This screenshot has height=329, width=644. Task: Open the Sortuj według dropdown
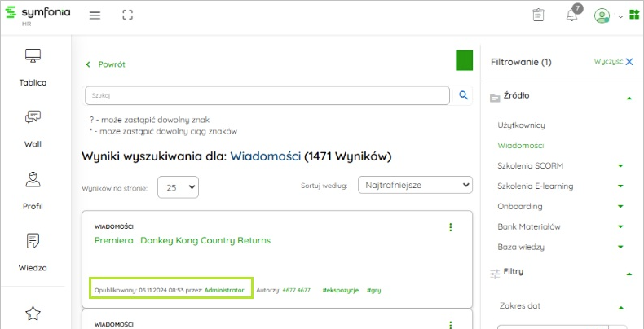413,186
